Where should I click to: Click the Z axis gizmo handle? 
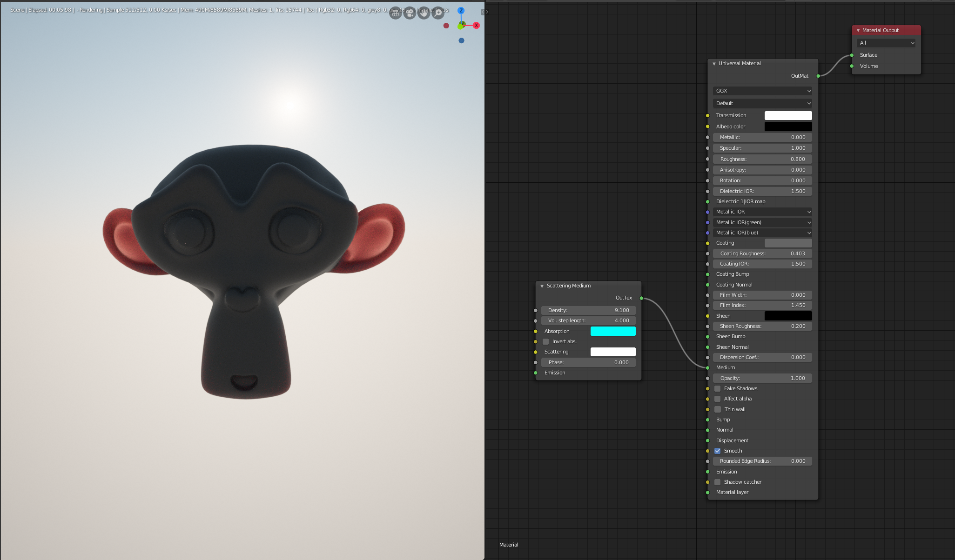pyautogui.click(x=461, y=10)
